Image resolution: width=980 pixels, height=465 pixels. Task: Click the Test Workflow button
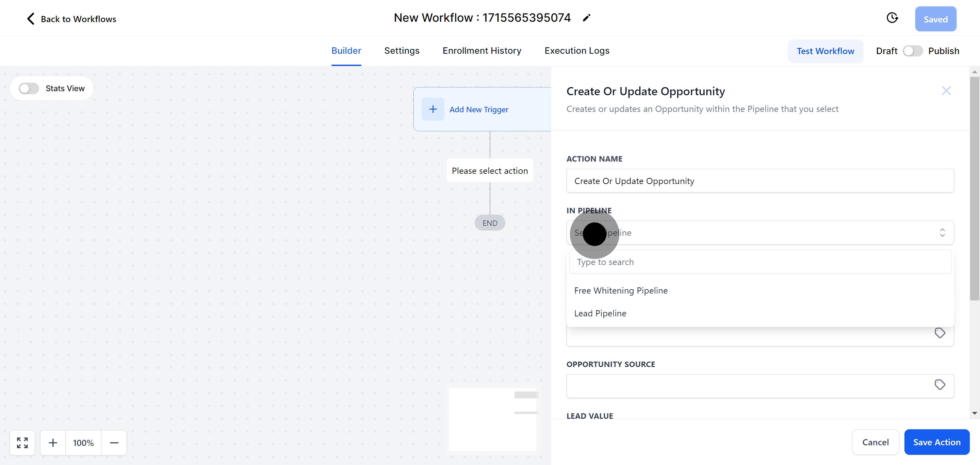pyautogui.click(x=826, y=51)
